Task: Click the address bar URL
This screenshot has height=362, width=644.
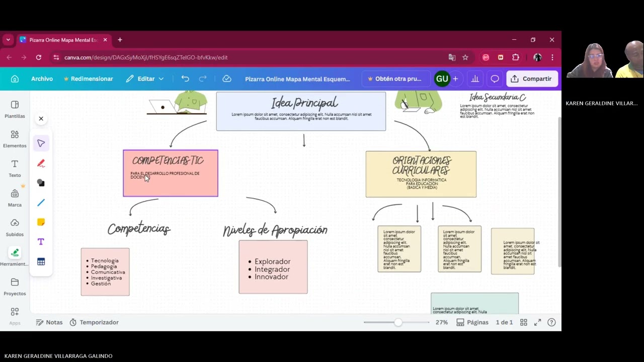Action: (146, 57)
